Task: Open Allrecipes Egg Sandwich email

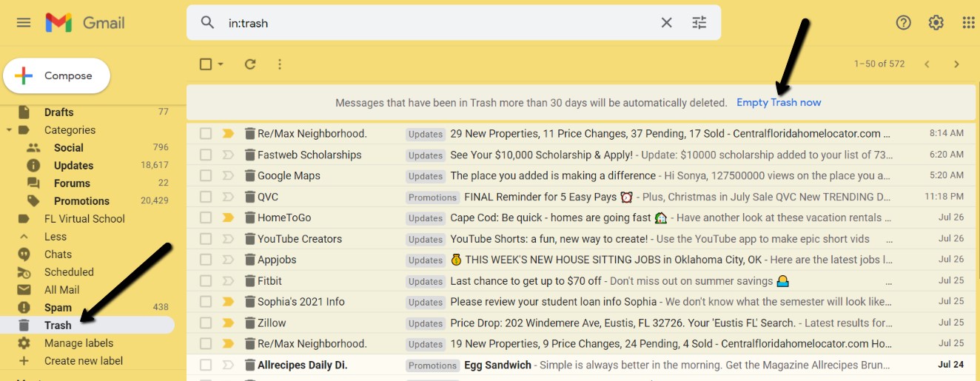Action: point(580,365)
